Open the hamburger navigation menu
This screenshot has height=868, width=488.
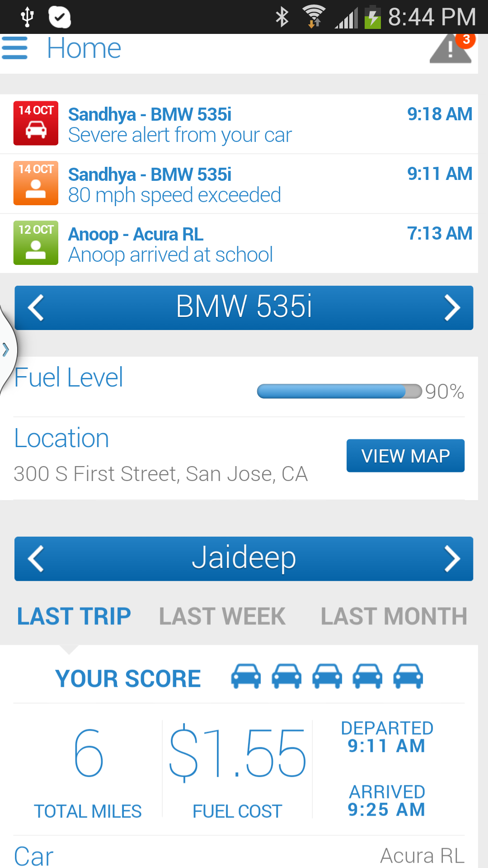coord(15,48)
